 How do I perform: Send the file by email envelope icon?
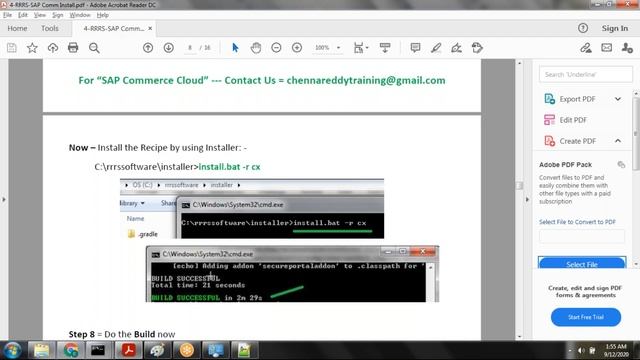pyautogui.click(x=607, y=48)
